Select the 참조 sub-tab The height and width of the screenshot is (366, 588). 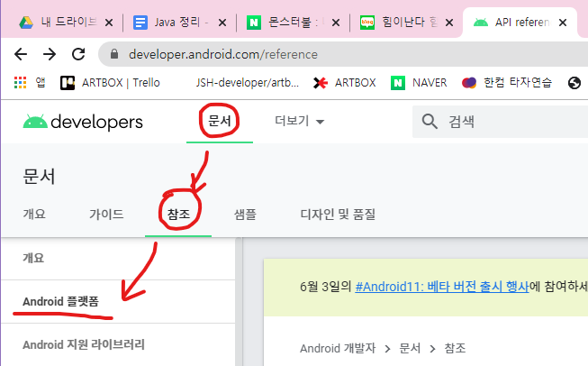[178, 215]
